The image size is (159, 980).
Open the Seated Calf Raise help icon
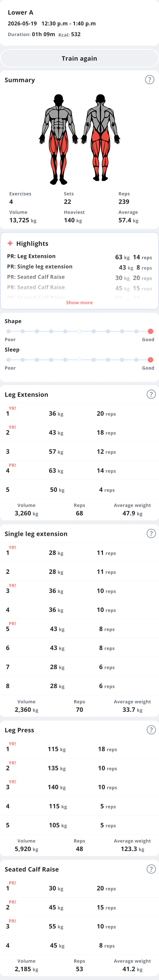point(151,869)
